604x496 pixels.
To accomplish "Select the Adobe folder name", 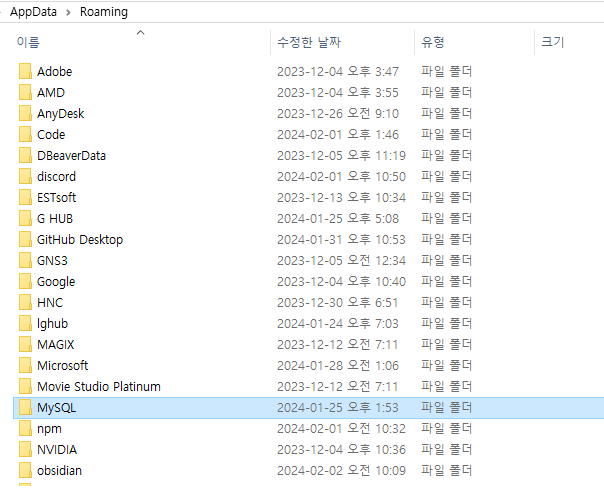I will 54,72.
